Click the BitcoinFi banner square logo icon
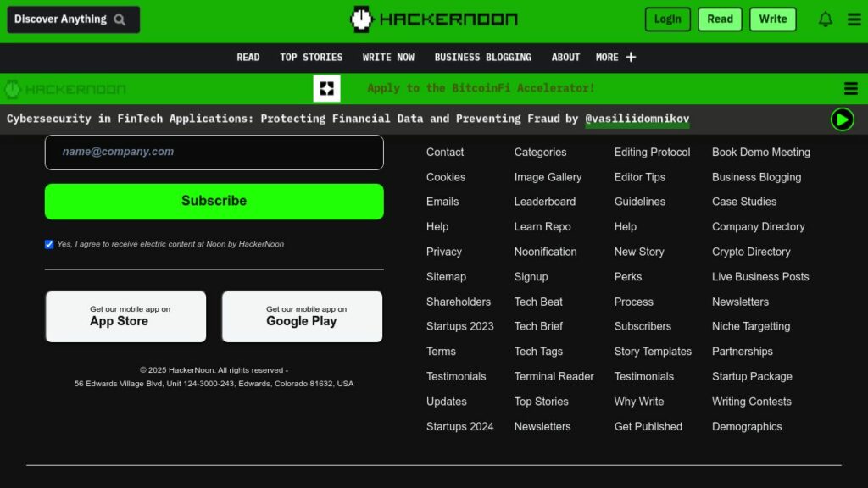 click(326, 88)
